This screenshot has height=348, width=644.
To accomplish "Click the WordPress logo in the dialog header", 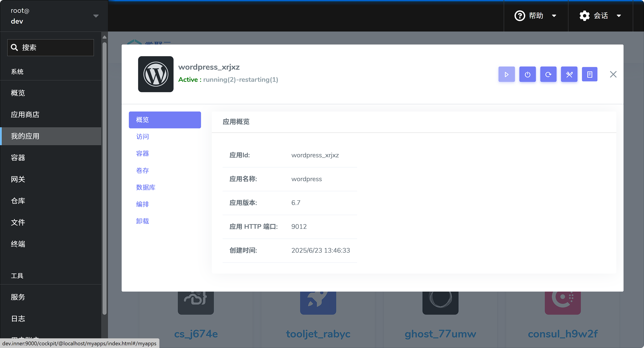I will point(156,74).
